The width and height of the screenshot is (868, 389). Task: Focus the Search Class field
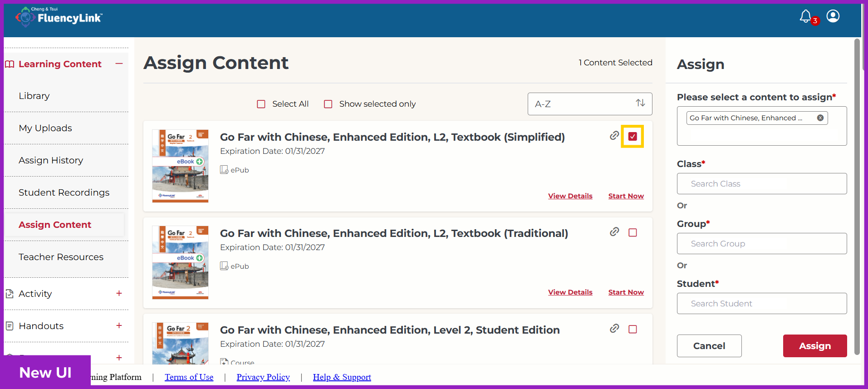pos(762,184)
